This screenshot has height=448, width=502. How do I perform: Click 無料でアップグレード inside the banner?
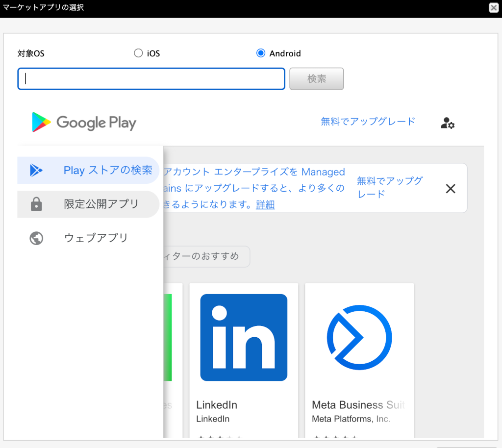[389, 187]
